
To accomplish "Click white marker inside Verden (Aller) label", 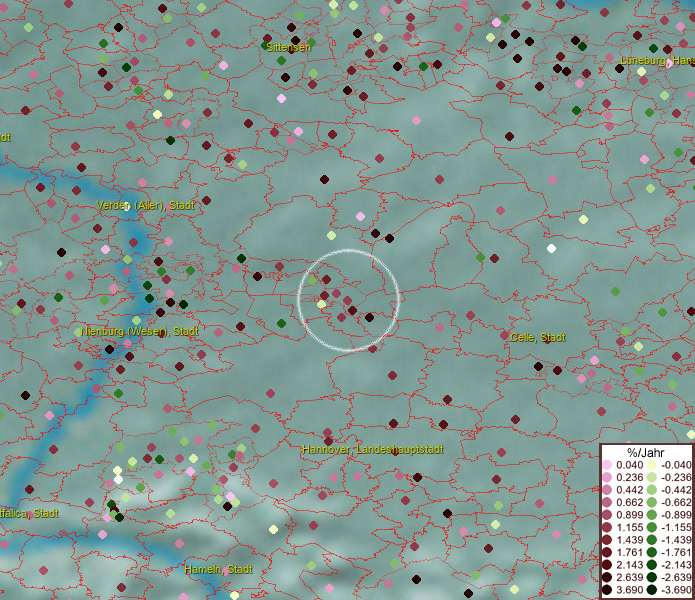I will [126, 206].
